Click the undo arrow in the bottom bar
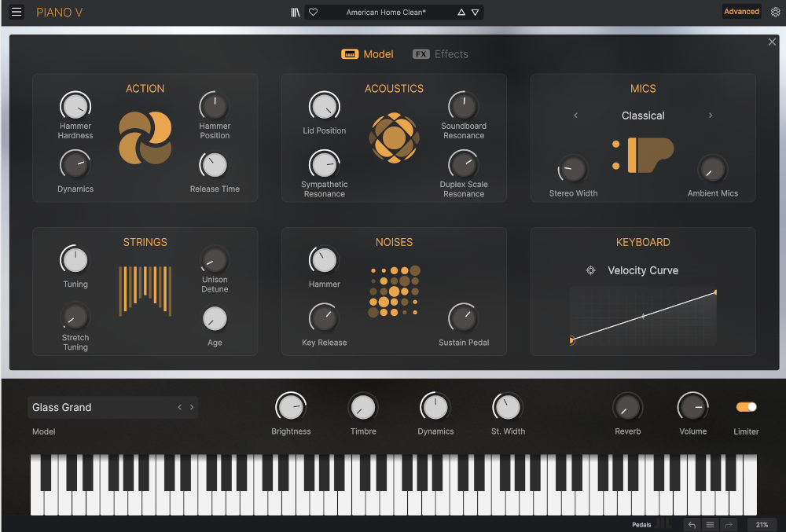The width and height of the screenshot is (786, 532). 691,524
